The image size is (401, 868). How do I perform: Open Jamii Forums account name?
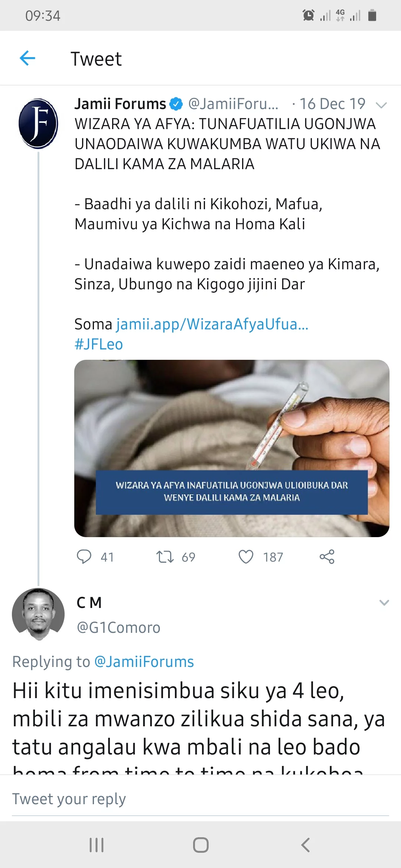(120, 104)
